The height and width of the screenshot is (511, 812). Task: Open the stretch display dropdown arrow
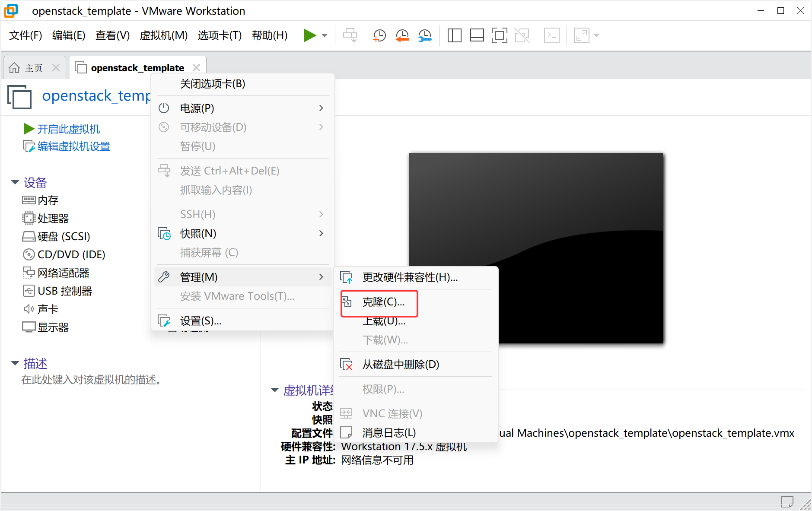point(596,35)
